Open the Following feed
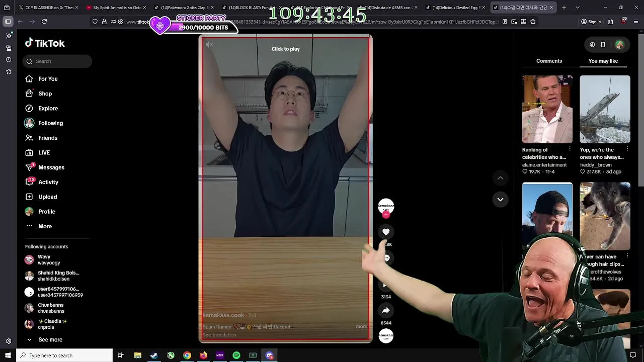The width and height of the screenshot is (644, 362). [x=44, y=123]
